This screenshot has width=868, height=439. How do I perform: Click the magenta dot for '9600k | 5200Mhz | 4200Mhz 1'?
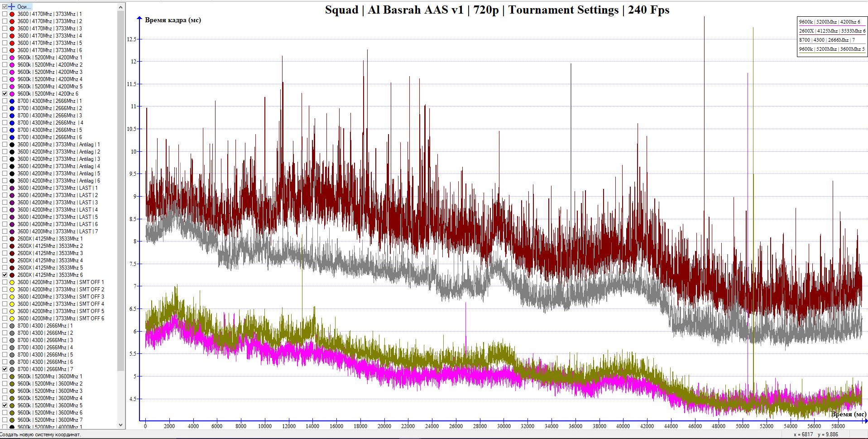coord(12,58)
